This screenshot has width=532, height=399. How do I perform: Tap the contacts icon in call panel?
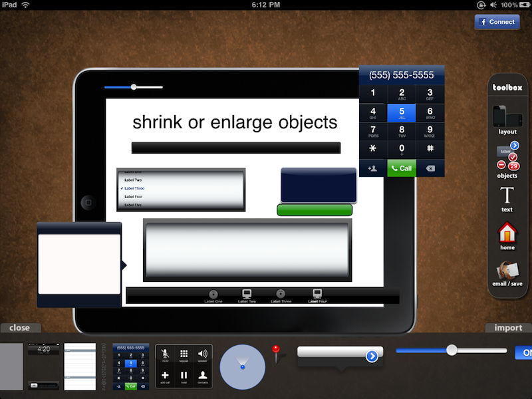(203, 376)
